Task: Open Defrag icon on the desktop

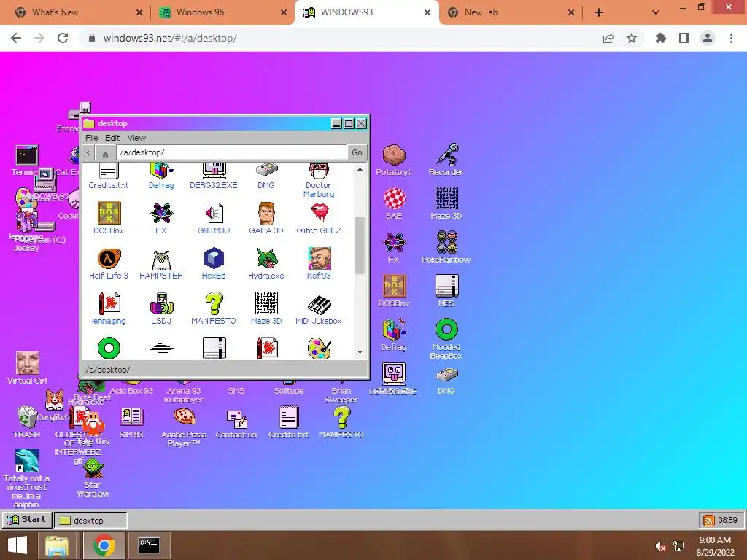Action: click(393, 335)
